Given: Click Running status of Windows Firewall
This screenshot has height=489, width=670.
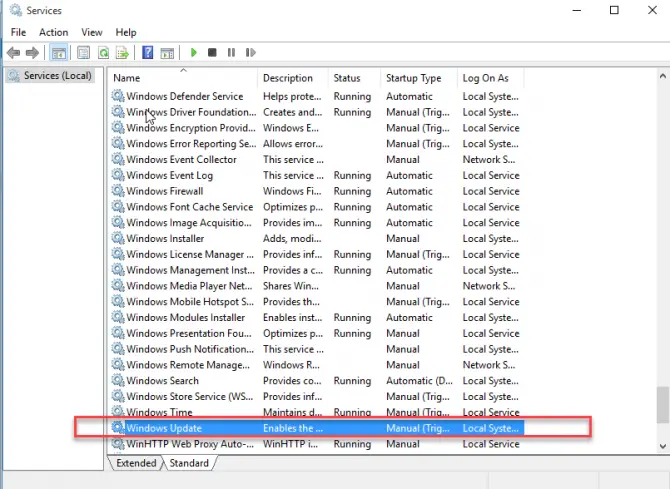Looking at the screenshot, I should pyautogui.click(x=352, y=191).
